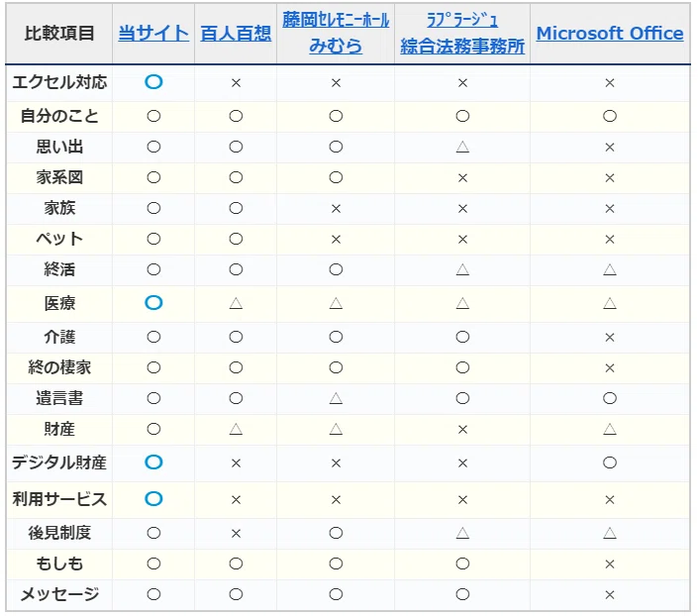Click 藤岡 circle in 後見制度 row
698x616 pixels.
[336, 533]
